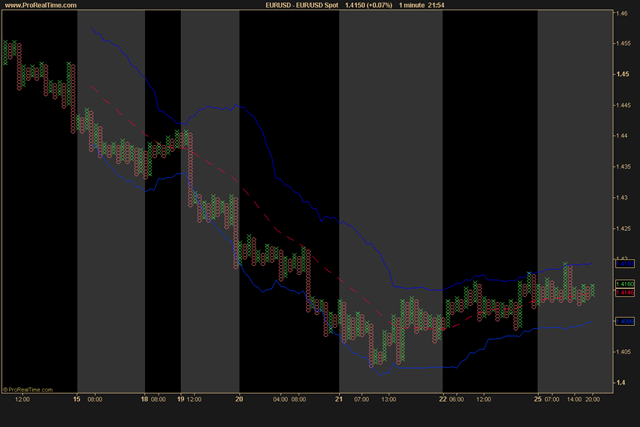Click the 1.455 price axis label
Image resolution: width=640 pixels, height=427 pixels.
(624, 43)
